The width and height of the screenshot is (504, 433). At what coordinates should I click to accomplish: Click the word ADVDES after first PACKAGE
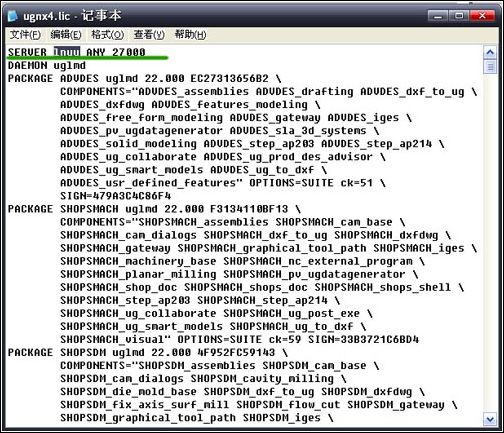[80, 78]
